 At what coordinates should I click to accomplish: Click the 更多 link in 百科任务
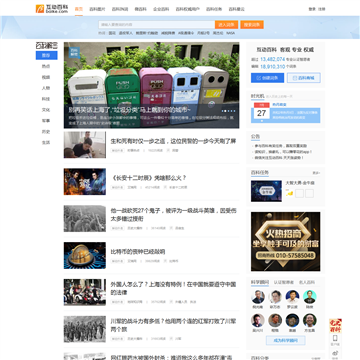pyautogui.click(x=316, y=173)
